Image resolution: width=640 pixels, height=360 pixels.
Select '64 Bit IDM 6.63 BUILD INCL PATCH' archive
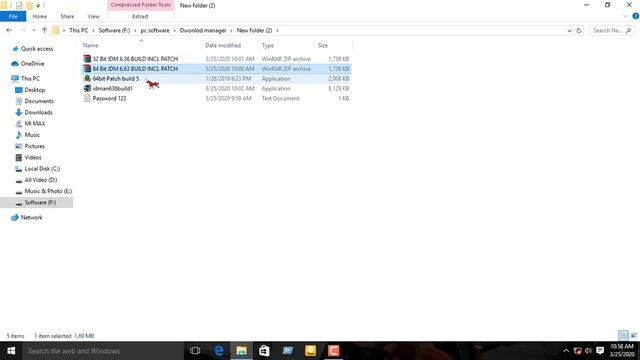tap(216, 69)
